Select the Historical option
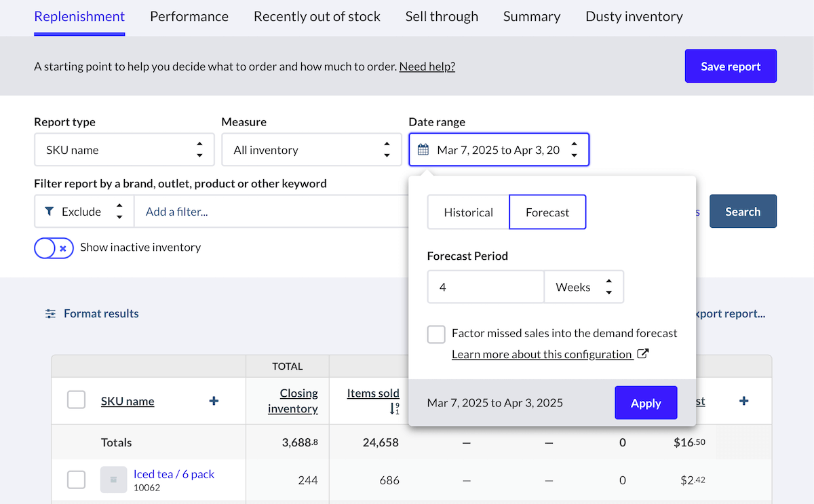The image size is (814, 504). pyautogui.click(x=469, y=212)
